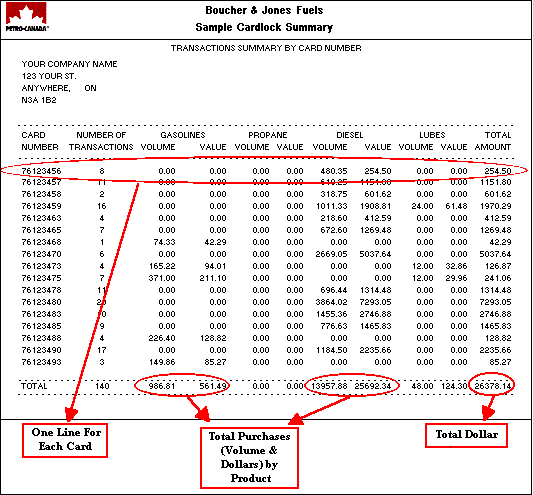This screenshot has width=533, height=495.
Task: Click gasoline volume 74.33
Action: pos(164,242)
